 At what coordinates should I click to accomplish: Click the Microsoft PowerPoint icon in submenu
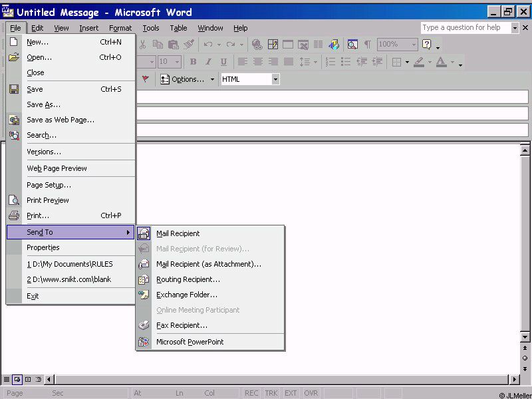point(144,342)
